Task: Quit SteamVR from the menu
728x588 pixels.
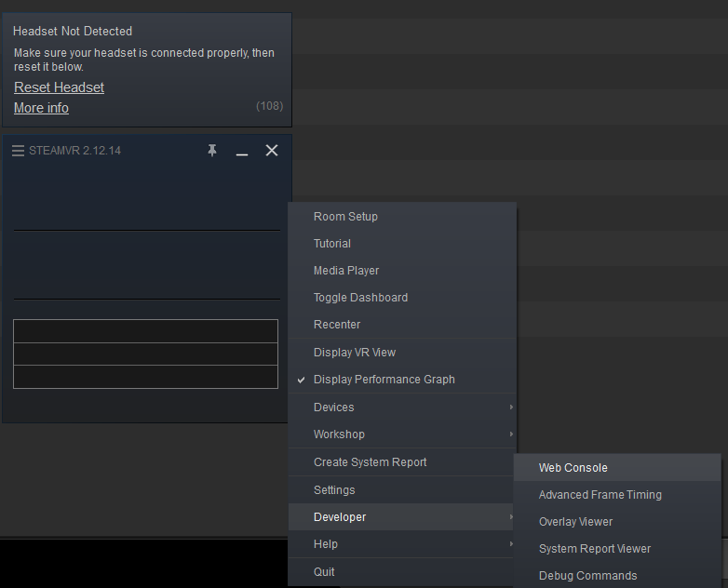Action: pos(402,572)
